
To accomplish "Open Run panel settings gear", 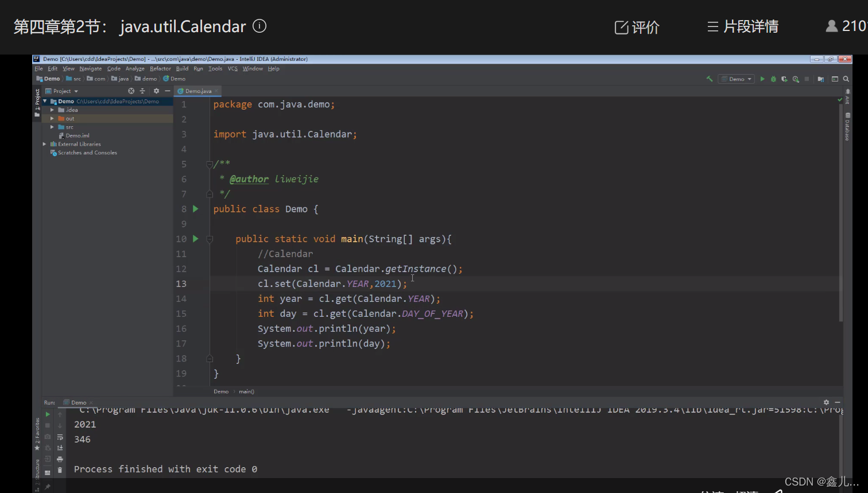I will pyautogui.click(x=826, y=402).
